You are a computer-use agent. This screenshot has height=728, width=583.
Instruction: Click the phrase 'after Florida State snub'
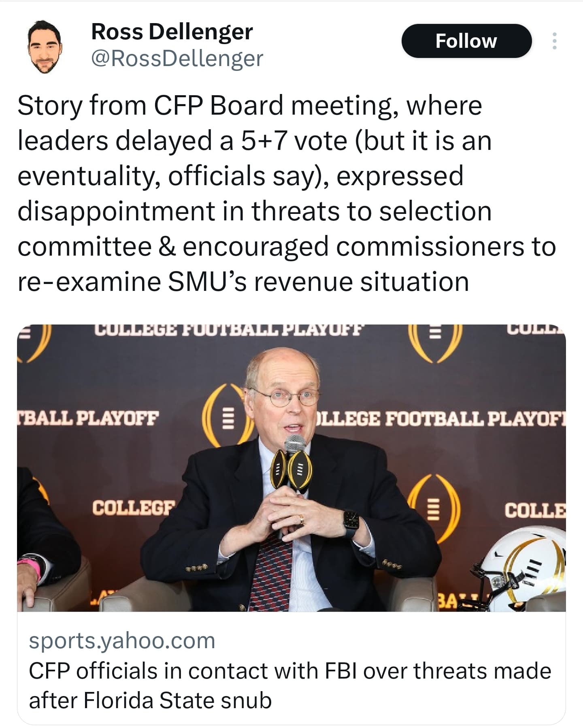click(x=150, y=700)
